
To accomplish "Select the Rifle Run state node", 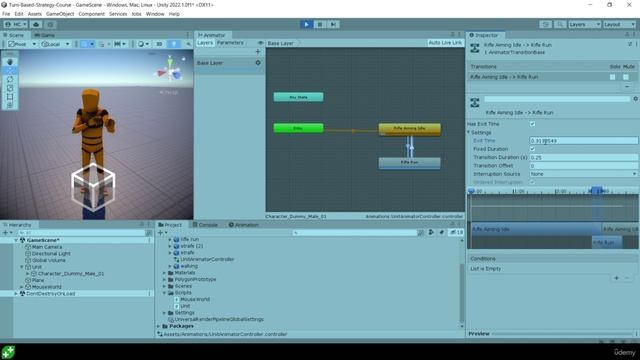I will (409, 162).
